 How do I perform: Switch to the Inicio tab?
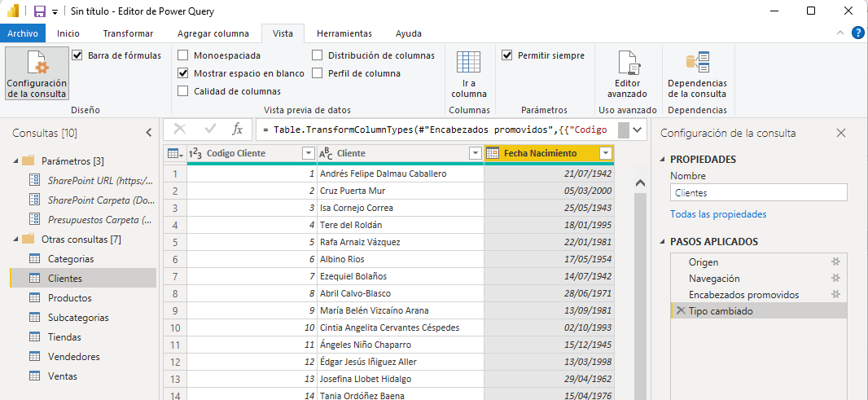click(x=68, y=33)
